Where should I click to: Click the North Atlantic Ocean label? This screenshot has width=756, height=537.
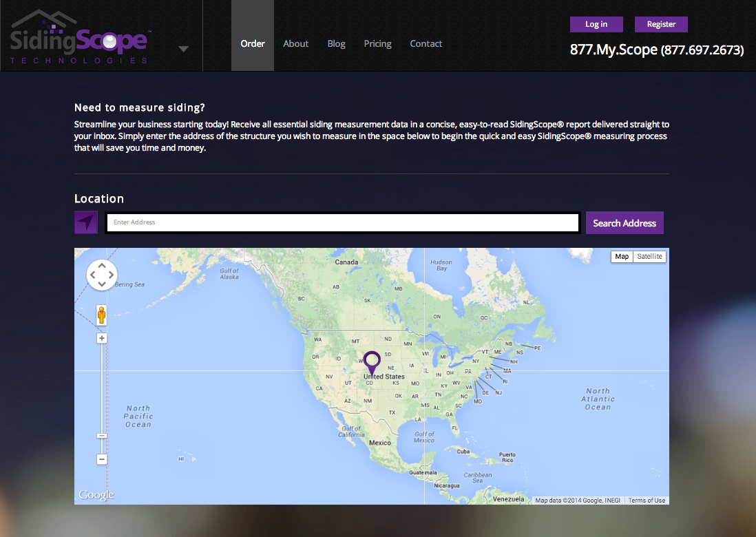598,399
